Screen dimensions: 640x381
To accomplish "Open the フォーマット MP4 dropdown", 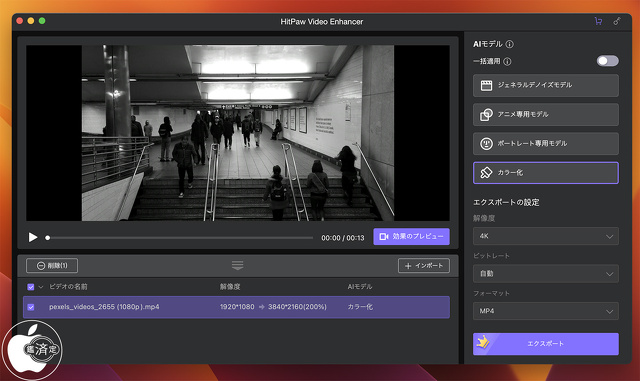I will (546, 311).
